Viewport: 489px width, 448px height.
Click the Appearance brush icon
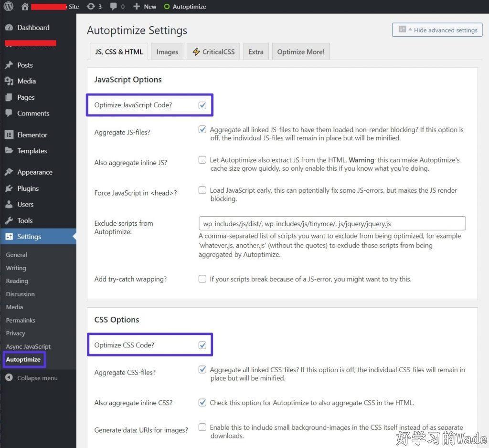(9, 172)
